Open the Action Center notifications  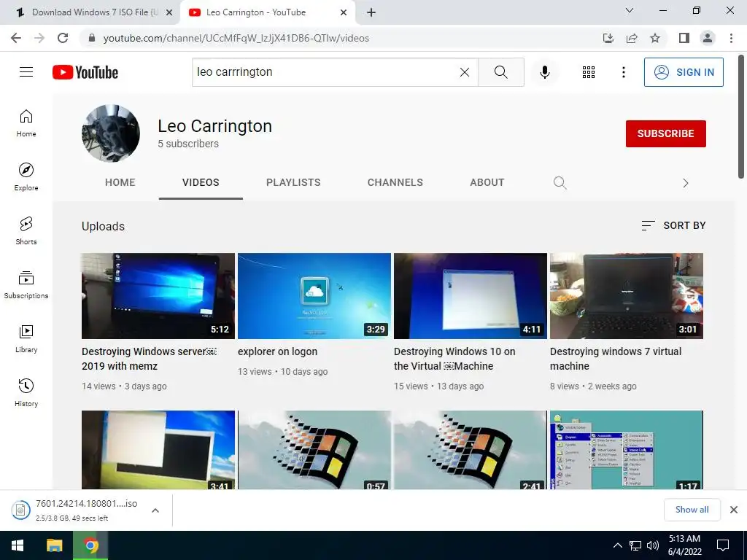(723, 545)
